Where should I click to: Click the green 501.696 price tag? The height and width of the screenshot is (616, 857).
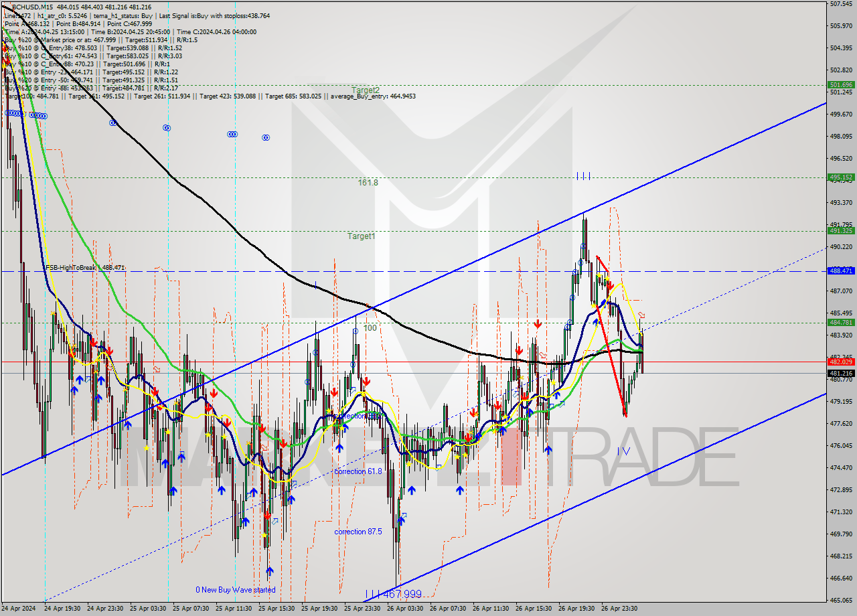[x=841, y=85]
